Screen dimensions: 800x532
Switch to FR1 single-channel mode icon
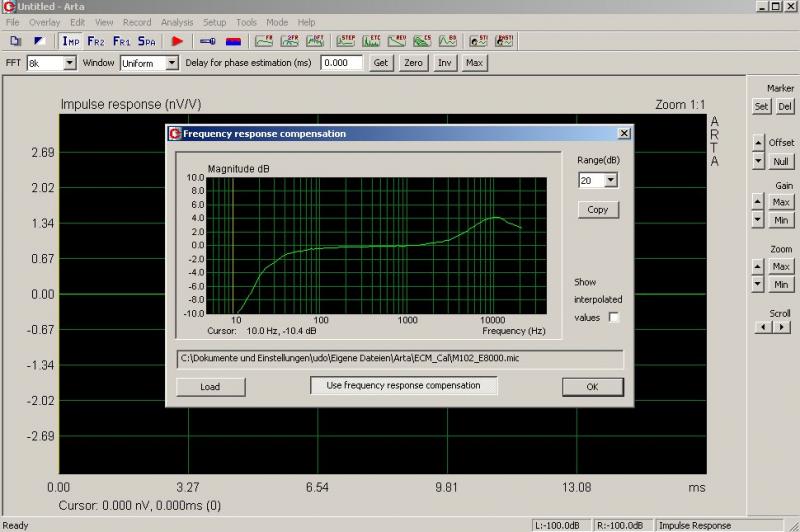click(x=121, y=41)
